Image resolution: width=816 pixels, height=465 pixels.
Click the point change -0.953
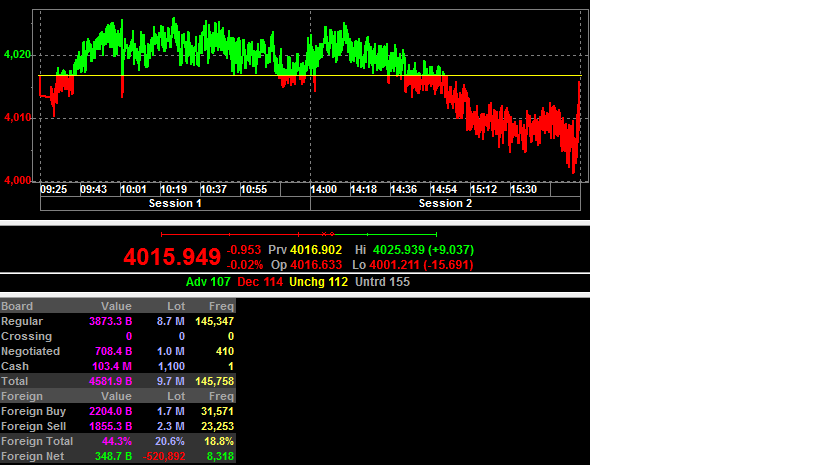(x=244, y=250)
